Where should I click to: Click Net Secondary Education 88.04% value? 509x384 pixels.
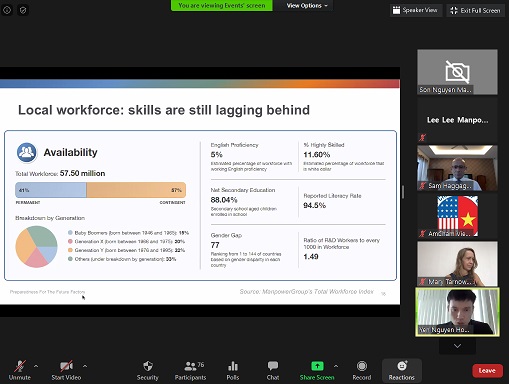[224, 200]
